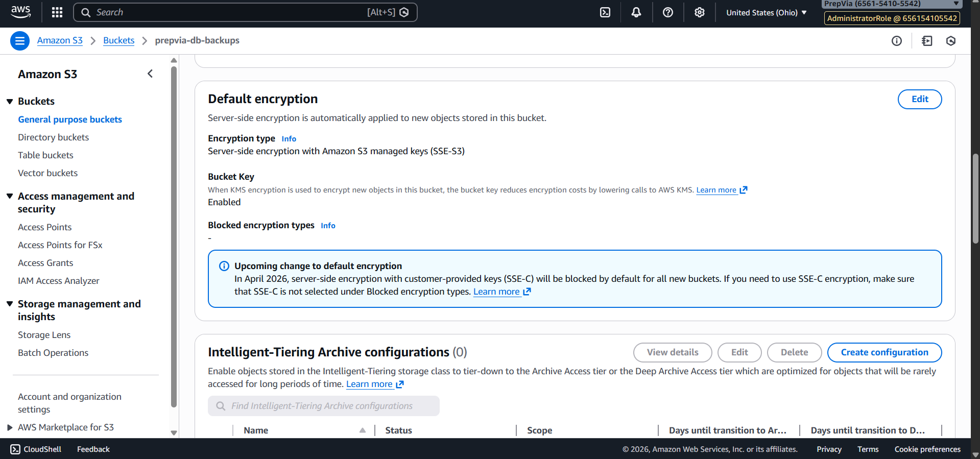
Task: Open the United States (Ohio) region dropdown
Action: click(x=767, y=12)
